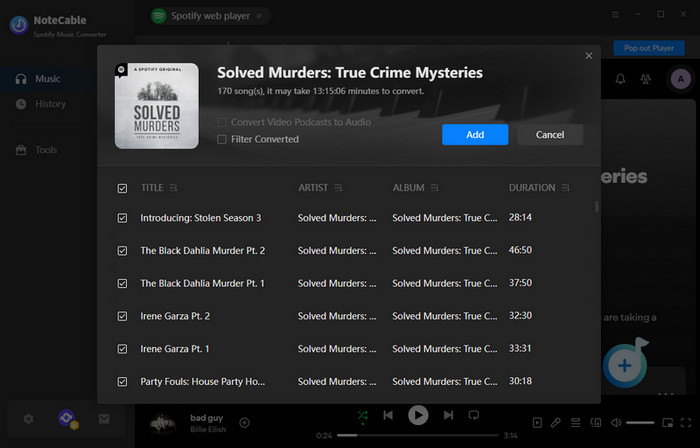Toggle Convert Video Podcasts to Audio checkbox
This screenshot has width=700, height=448.
(x=222, y=122)
